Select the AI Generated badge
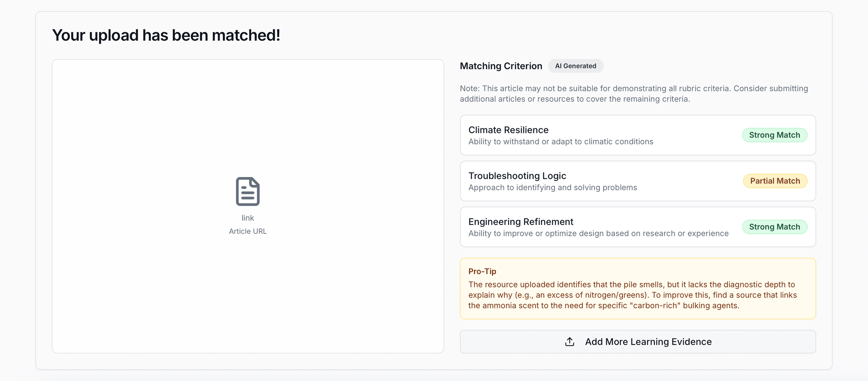 tap(575, 66)
